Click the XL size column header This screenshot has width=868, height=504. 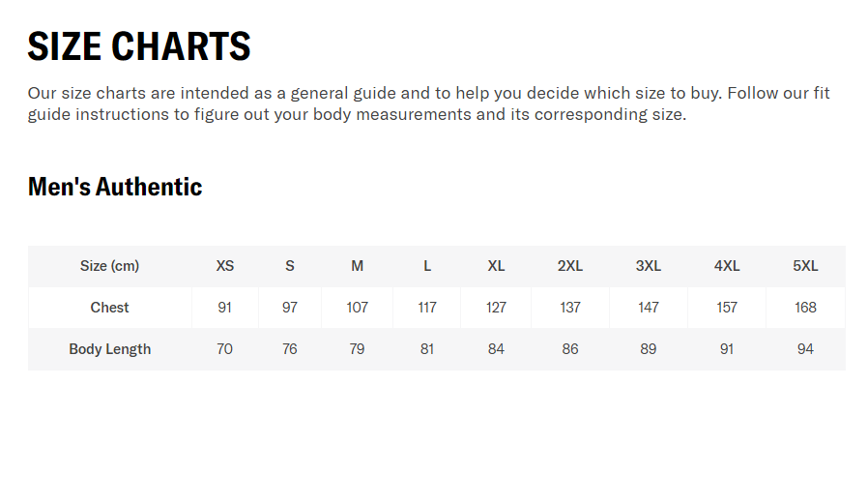(x=496, y=266)
